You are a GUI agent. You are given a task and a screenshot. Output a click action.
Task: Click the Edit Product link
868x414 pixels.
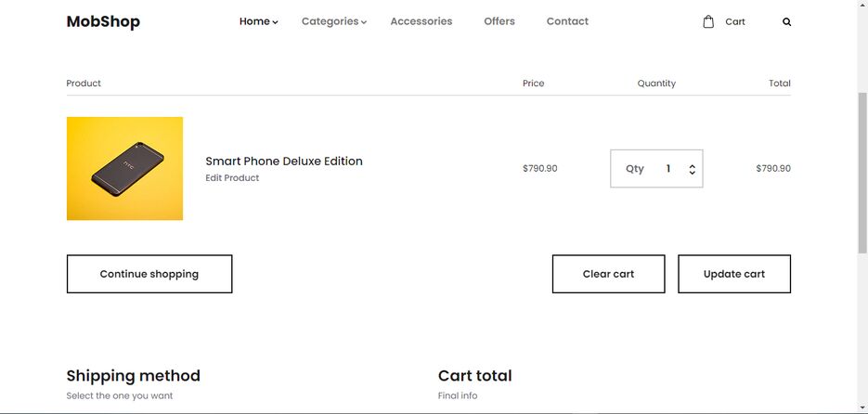point(232,178)
